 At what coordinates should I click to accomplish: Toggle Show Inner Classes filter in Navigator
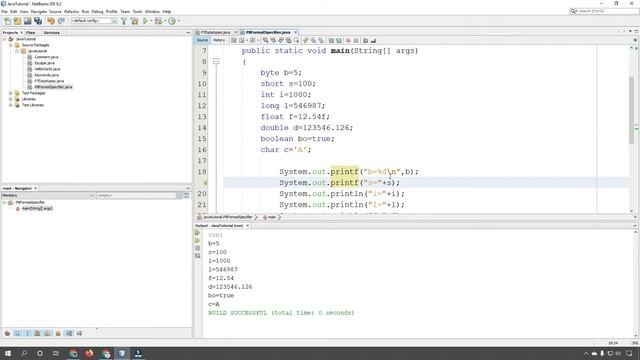(48, 333)
